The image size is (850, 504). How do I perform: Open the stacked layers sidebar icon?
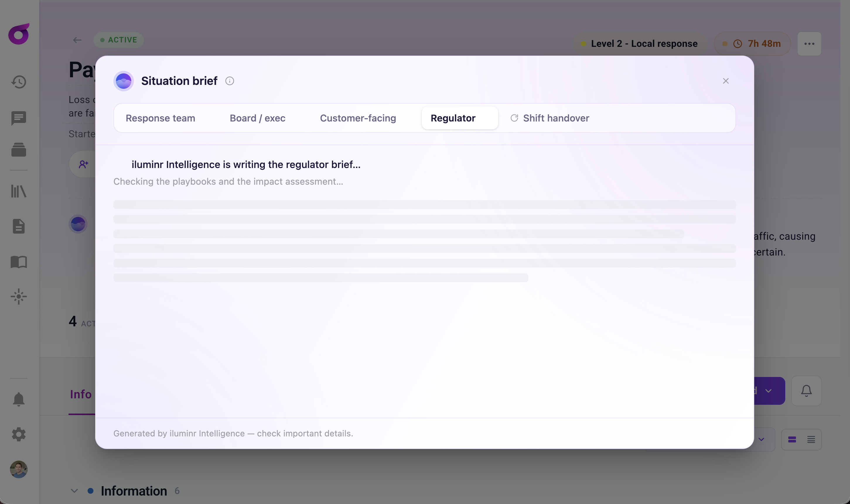click(19, 150)
